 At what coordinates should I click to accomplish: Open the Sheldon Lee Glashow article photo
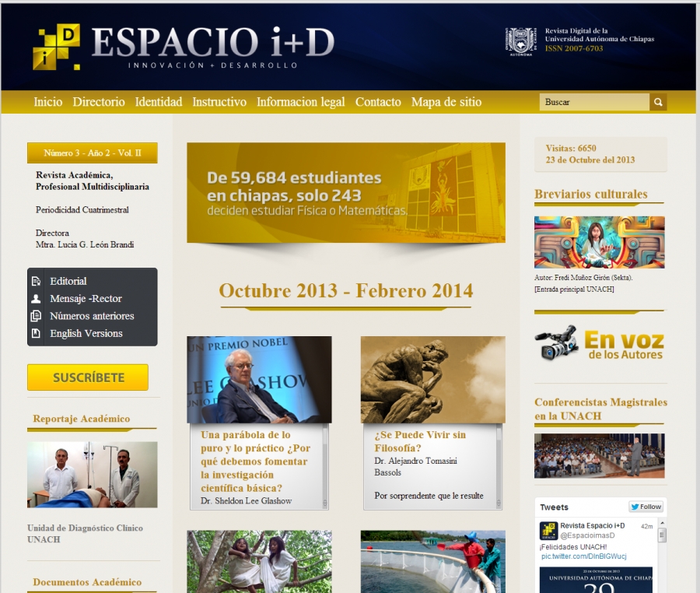(259, 380)
